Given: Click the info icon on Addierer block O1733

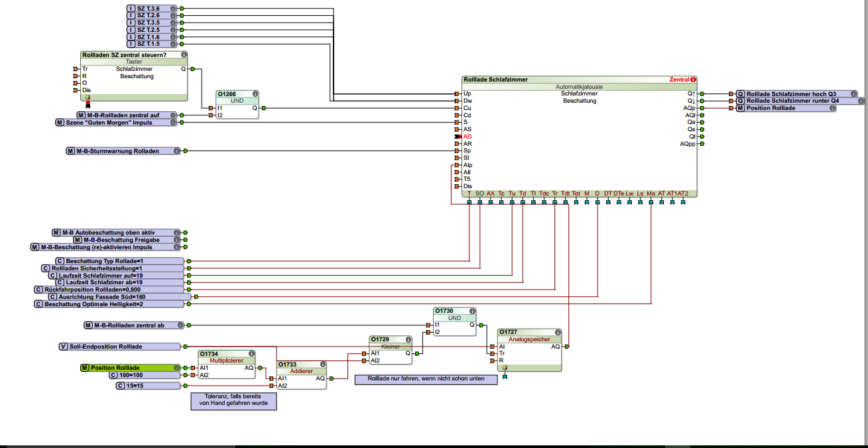Looking at the screenshot, I should pyautogui.click(x=322, y=364).
